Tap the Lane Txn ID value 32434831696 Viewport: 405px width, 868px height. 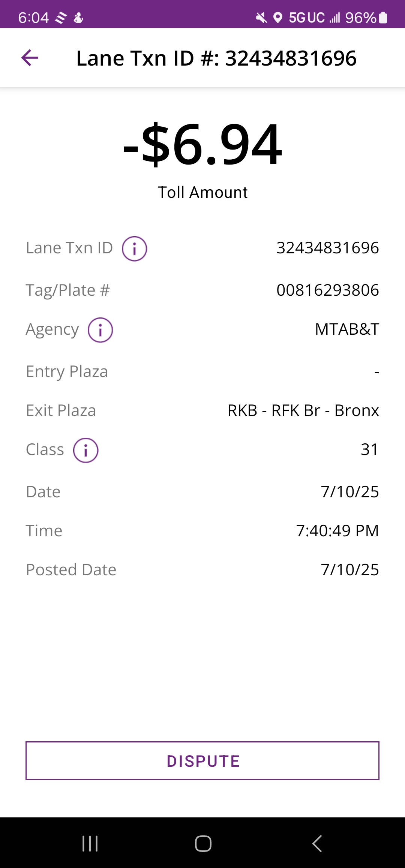pos(327,248)
